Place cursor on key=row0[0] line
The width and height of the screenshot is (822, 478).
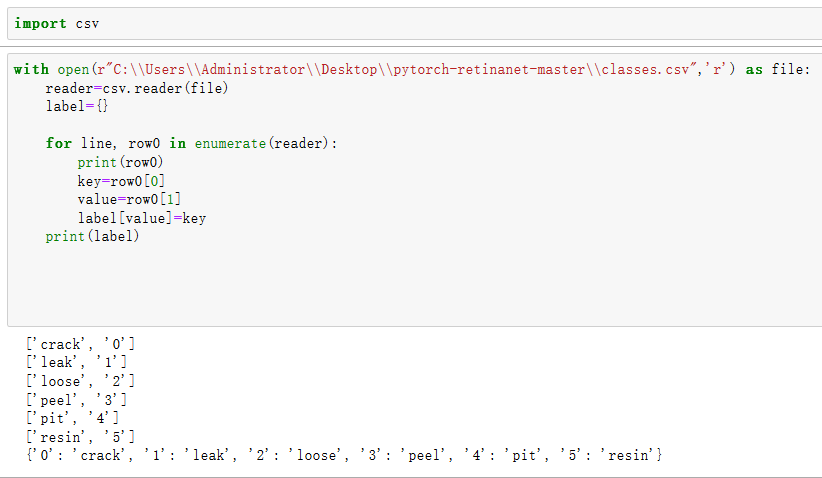click(121, 181)
